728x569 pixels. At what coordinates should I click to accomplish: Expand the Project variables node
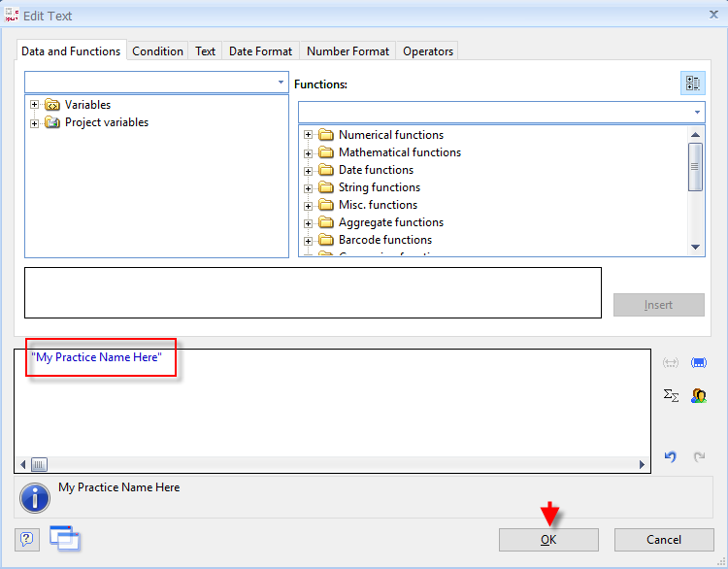[35, 123]
